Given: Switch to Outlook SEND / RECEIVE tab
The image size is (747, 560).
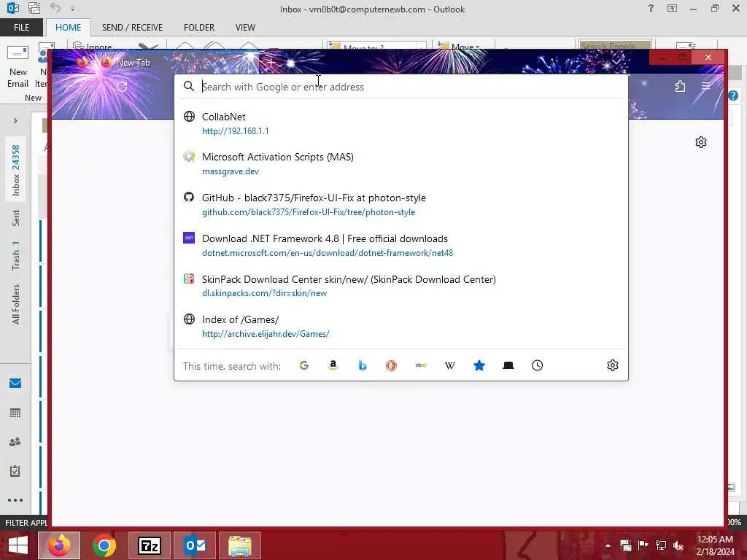Looking at the screenshot, I should [132, 28].
